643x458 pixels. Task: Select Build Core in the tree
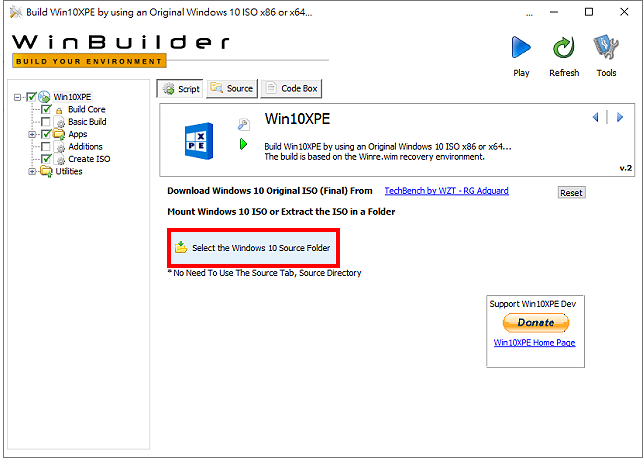(87, 109)
